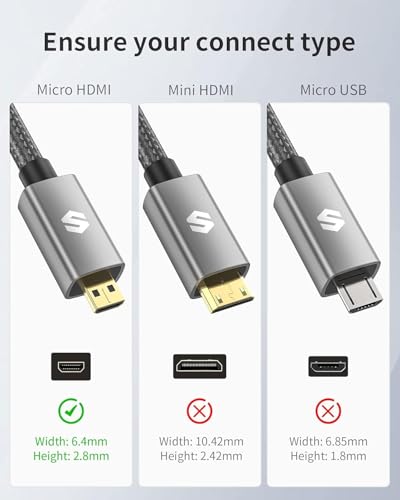
Task: Click the Micro HDMI column label
Action: tap(74, 90)
